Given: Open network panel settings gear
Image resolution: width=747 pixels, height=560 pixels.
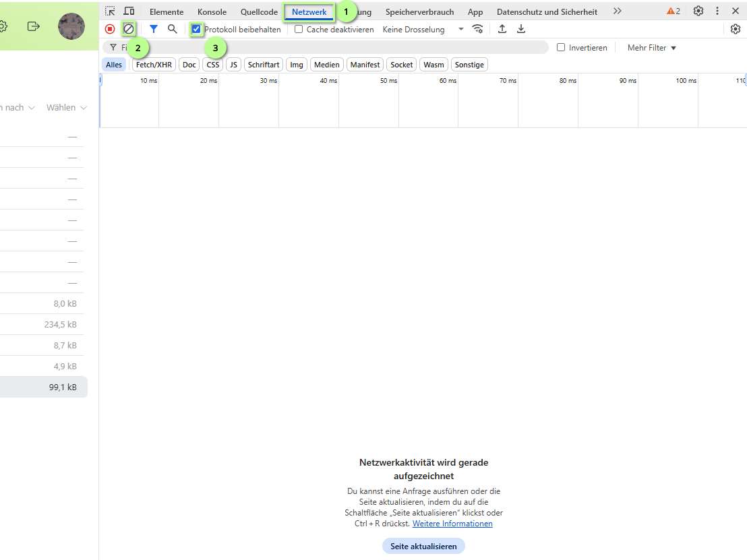Looking at the screenshot, I should click(736, 29).
